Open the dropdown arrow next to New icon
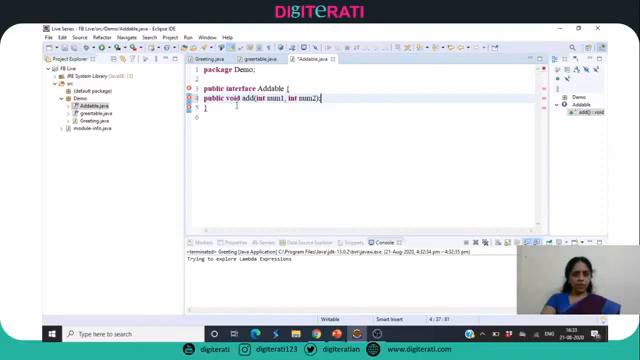This screenshot has height=360, width=640. coord(56,48)
